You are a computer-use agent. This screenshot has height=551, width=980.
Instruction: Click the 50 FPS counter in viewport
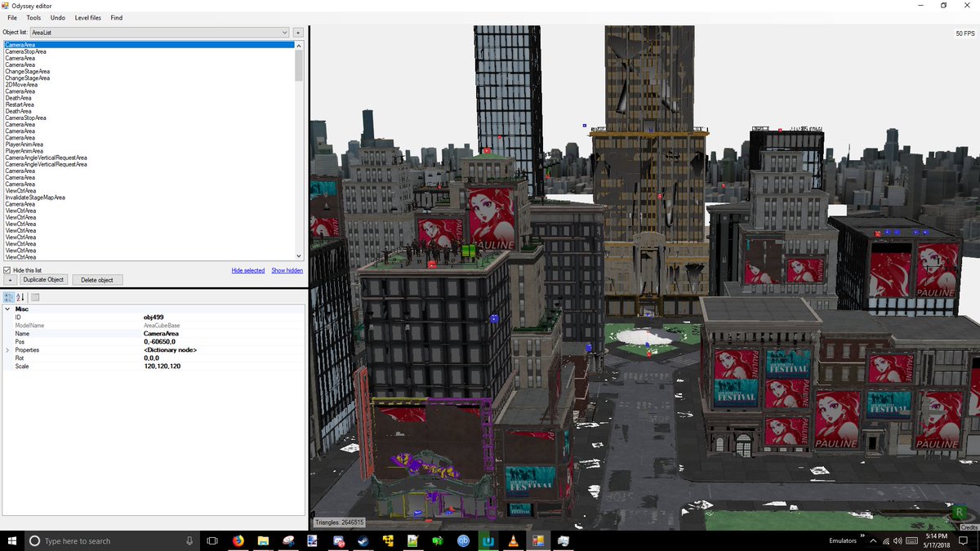[x=965, y=33]
